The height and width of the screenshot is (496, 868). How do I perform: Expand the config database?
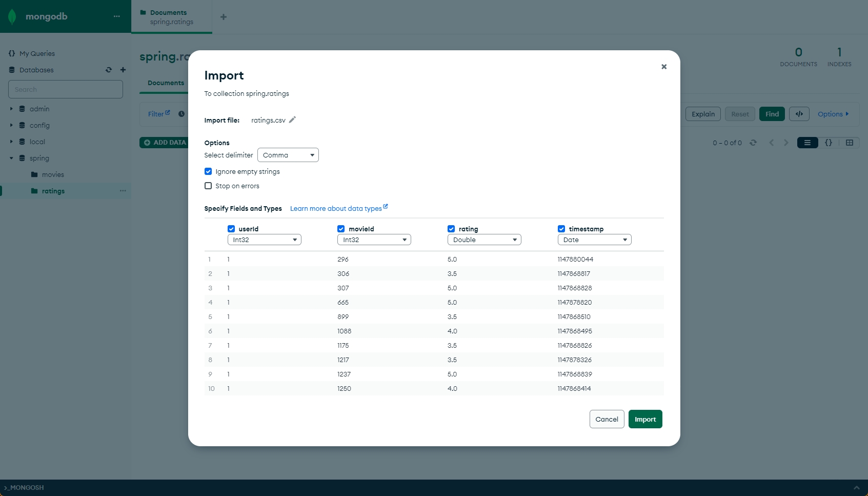pyautogui.click(x=11, y=125)
